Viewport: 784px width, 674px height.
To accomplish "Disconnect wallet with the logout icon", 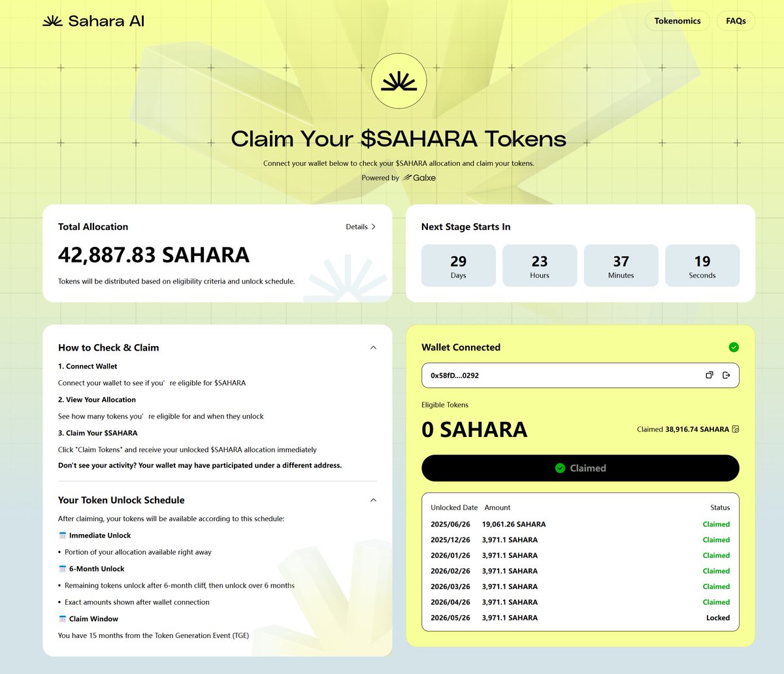I will coord(727,375).
